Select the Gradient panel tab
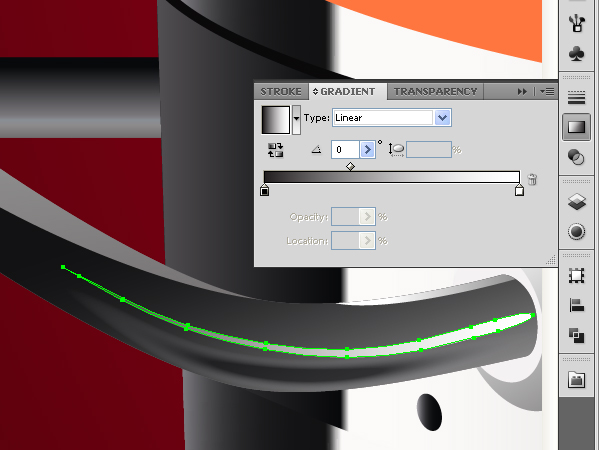This screenshot has width=600, height=450. (x=347, y=92)
